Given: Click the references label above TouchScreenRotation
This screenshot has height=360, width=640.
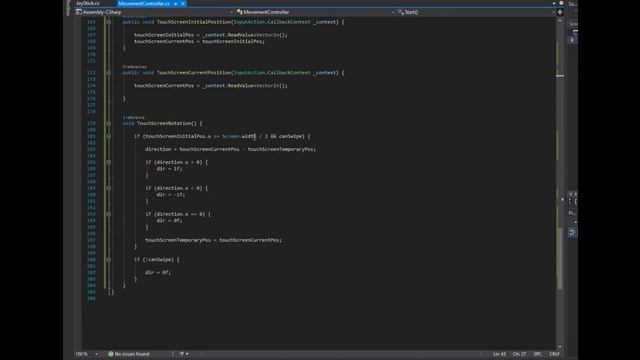Looking at the screenshot, I should click(x=133, y=118).
